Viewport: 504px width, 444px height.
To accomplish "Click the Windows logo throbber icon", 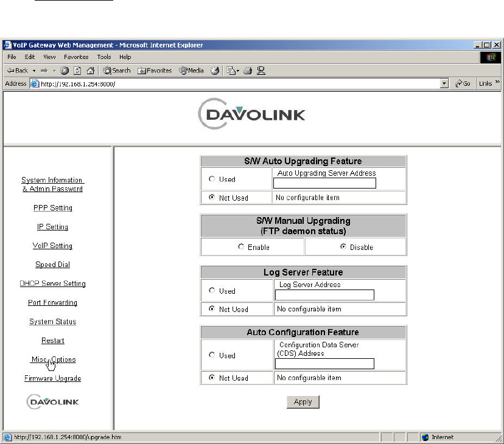I will (491, 58).
